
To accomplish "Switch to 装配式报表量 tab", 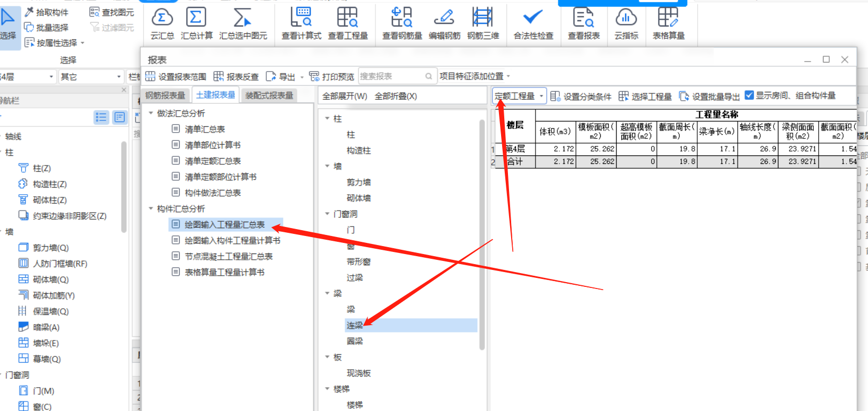I will (269, 95).
